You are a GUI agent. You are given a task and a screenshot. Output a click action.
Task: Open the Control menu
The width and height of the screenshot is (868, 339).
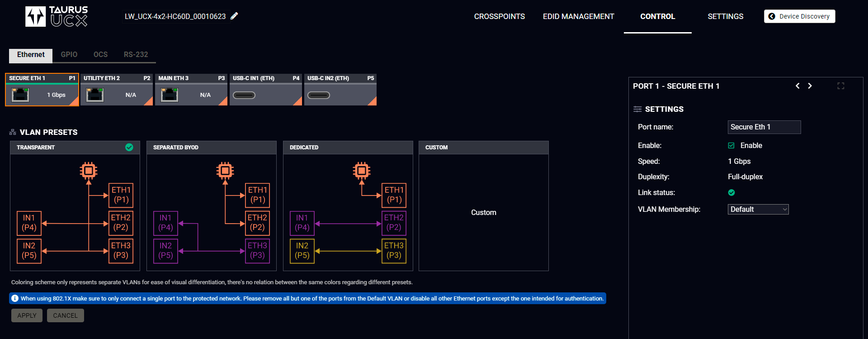658,16
